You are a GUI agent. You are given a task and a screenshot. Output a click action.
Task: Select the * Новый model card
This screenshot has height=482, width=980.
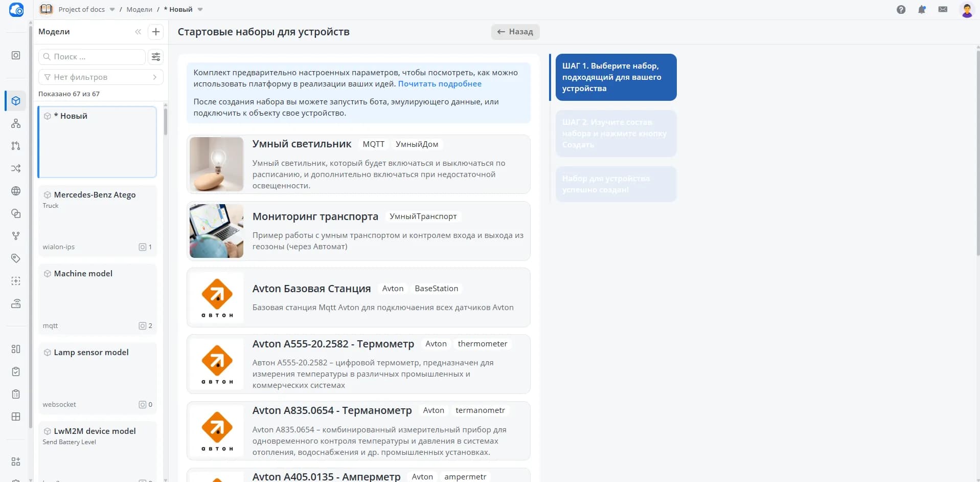coord(97,142)
